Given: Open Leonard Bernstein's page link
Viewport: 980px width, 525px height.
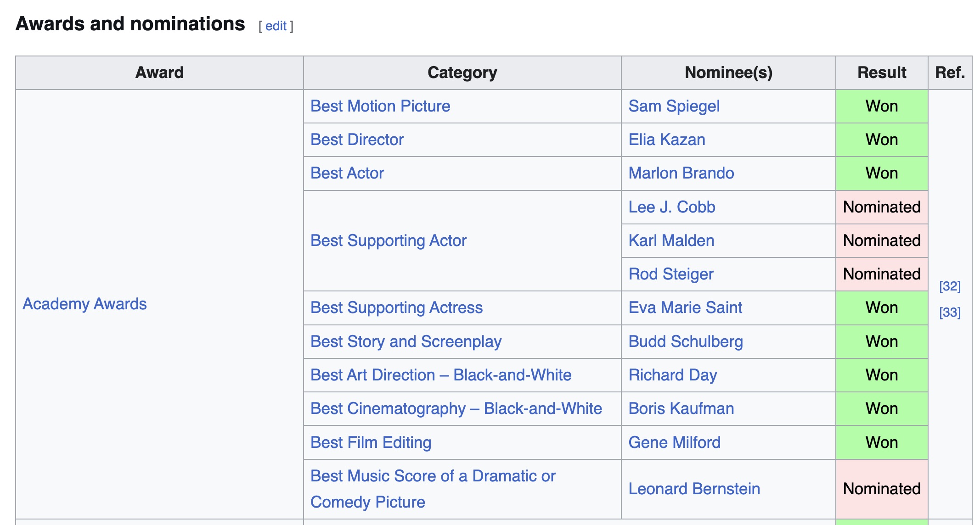Looking at the screenshot, I should pos(694,488).
